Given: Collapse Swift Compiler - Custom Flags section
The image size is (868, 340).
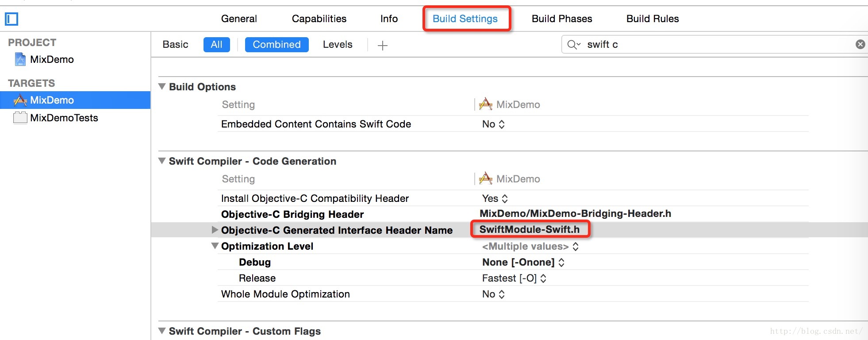Looking at the screenshot, I should click(x=162, y=331).
